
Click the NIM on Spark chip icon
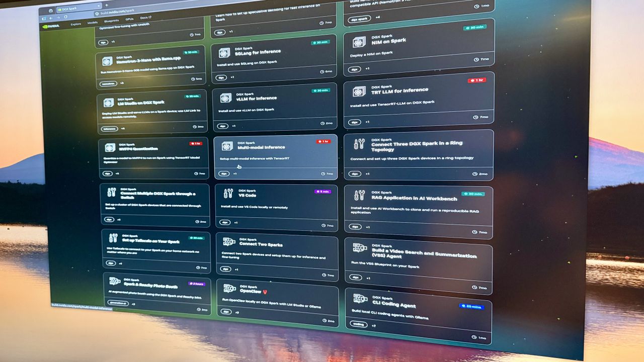click(x=359, y=42)
